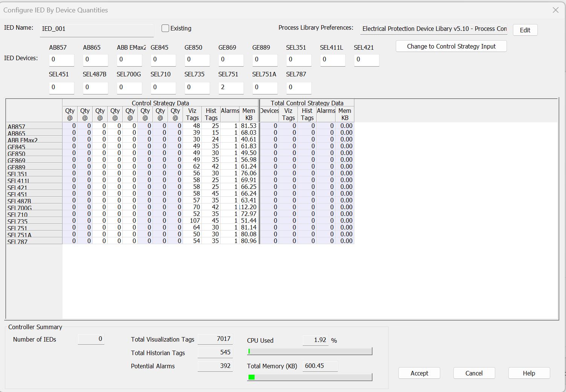Image resolution: width=566 pixels, height=392 pixels.
Task: Select the SEL421 quantity field
Action: 366,60
